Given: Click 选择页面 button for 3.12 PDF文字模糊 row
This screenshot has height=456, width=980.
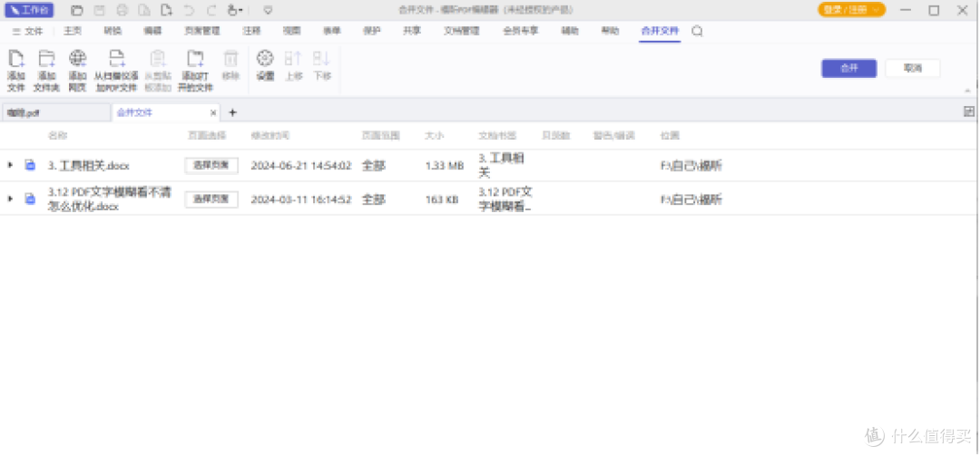Looking at the screenshot, I should [211, 199].
